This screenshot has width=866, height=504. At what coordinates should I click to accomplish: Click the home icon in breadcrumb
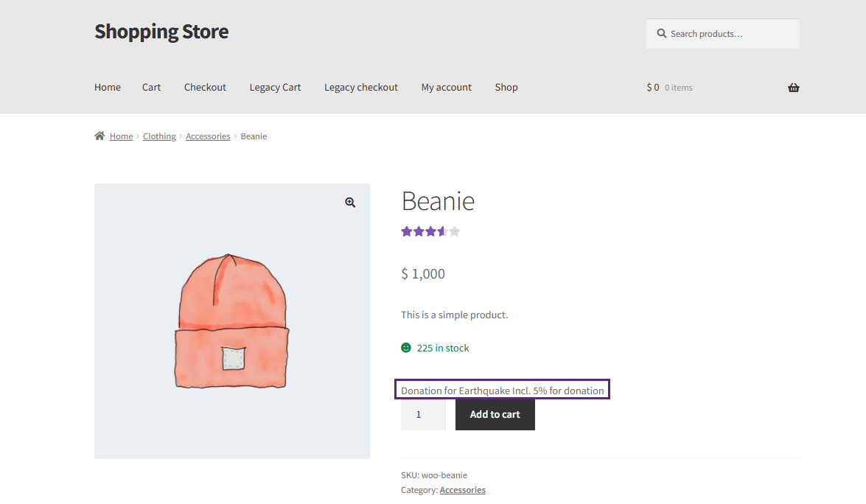tap(99, 136)
